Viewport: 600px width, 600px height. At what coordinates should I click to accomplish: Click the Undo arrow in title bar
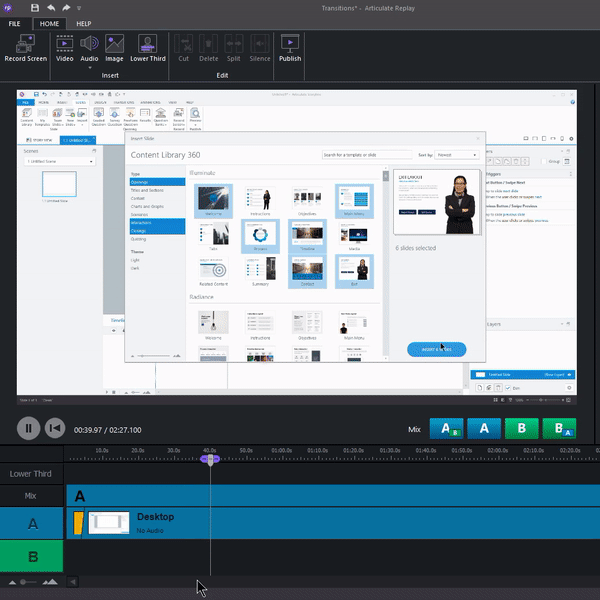pos(50,7)
